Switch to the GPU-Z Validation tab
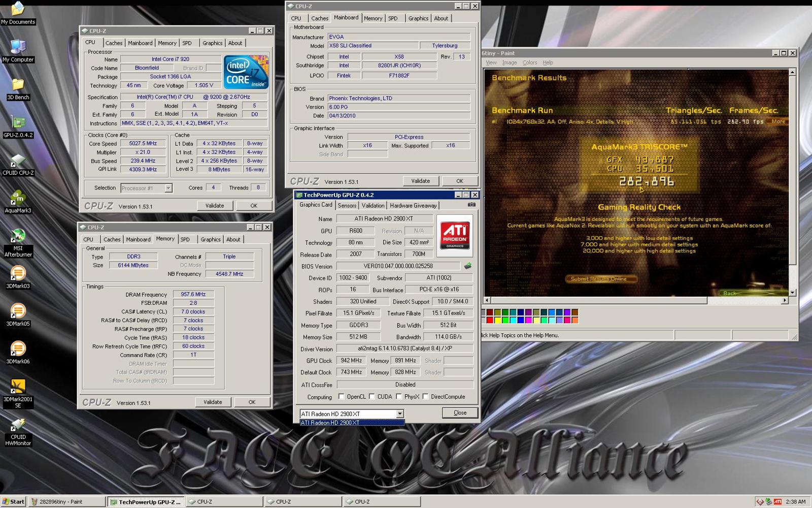The image size is (812, 508). (x=373, y=206)
